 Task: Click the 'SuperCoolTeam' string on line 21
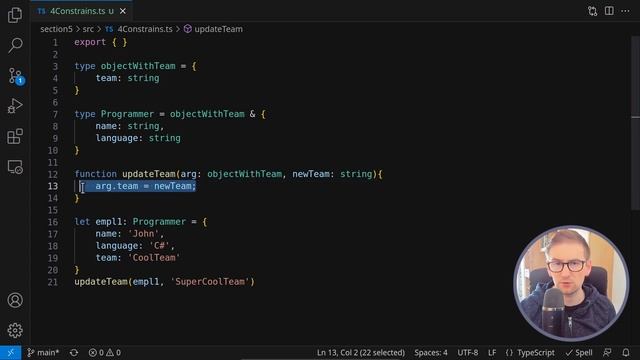pyautogui.click(x=210, y=282)
